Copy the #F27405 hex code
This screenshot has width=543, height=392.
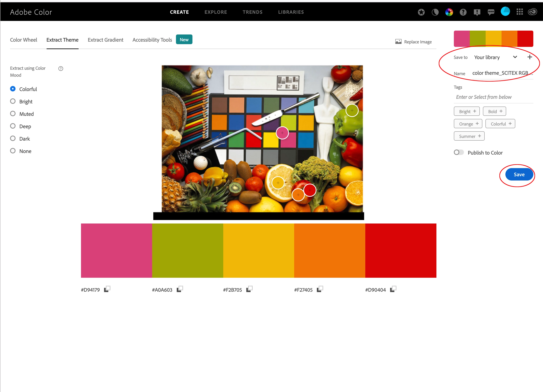pos(320,289)
